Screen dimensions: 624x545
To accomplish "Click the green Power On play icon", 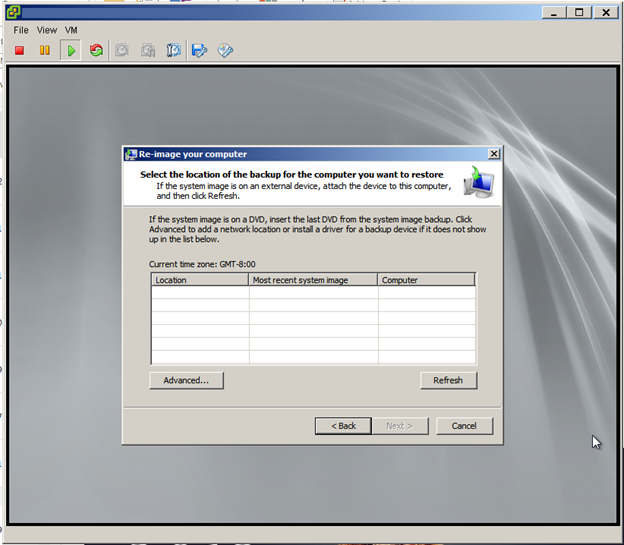I will [71, 51].
